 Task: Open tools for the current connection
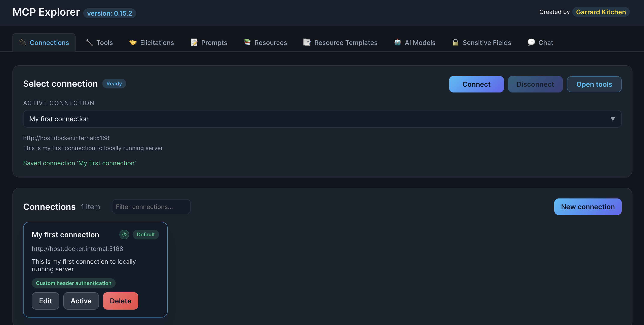click(x=594, y=84)
